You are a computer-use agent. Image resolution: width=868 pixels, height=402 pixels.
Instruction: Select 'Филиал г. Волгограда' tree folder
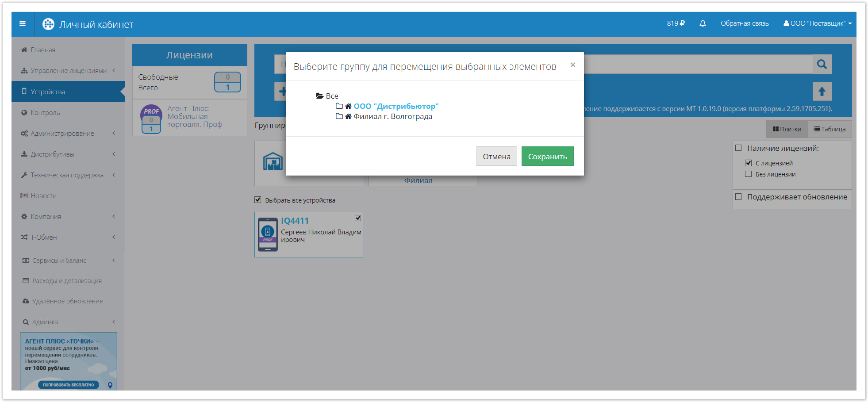pyautogui.click(x=392, y=117)
